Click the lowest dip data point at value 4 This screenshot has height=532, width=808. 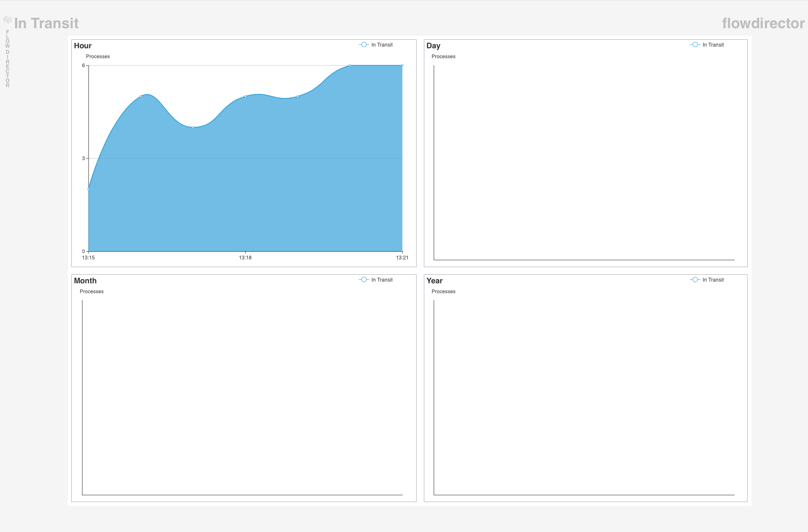tap(193, 127)
